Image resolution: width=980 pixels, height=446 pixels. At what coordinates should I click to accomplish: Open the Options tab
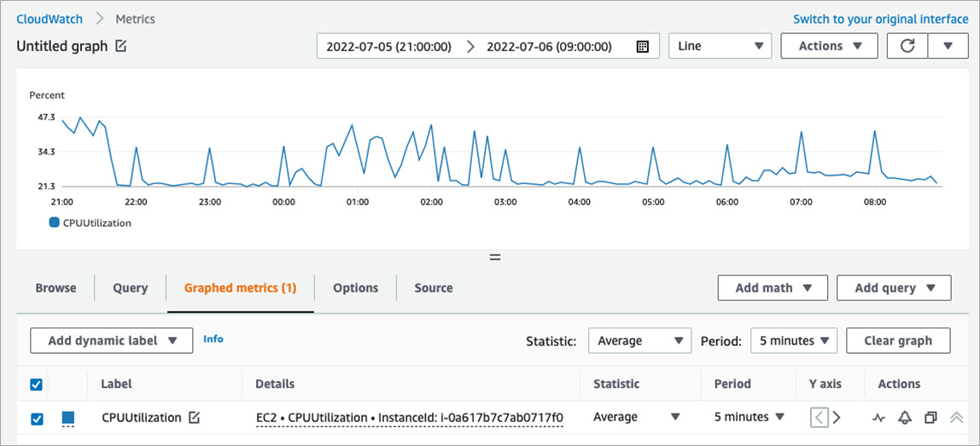356,288
